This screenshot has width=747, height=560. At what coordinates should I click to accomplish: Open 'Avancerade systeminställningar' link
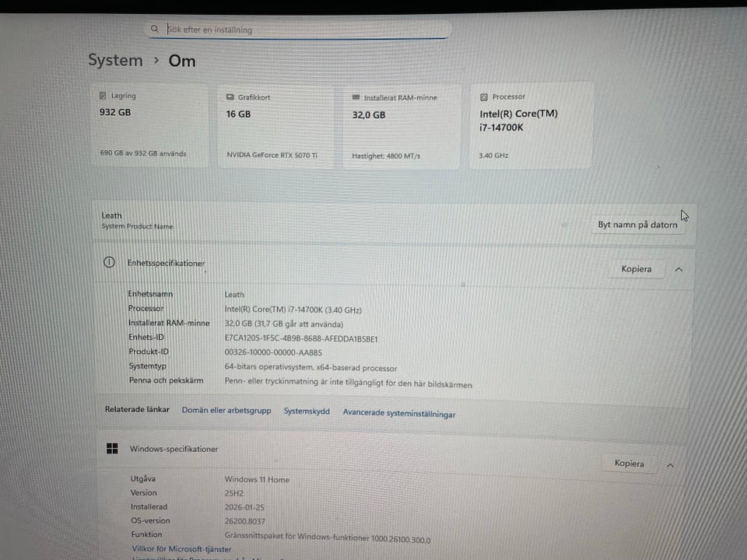[x=399, y=413]
